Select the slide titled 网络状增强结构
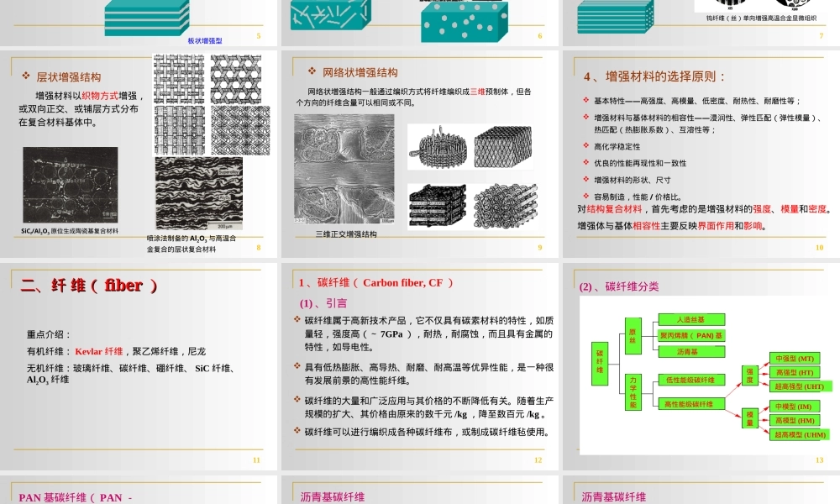This screenshot has width=840, height=504. pos(420,154)
